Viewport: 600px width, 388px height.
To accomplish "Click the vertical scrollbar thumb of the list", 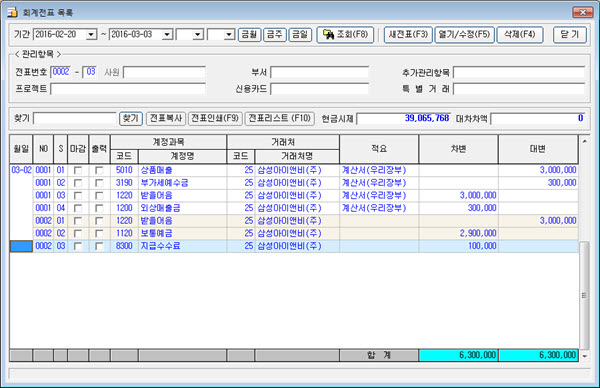I will (x=584, y=295).
